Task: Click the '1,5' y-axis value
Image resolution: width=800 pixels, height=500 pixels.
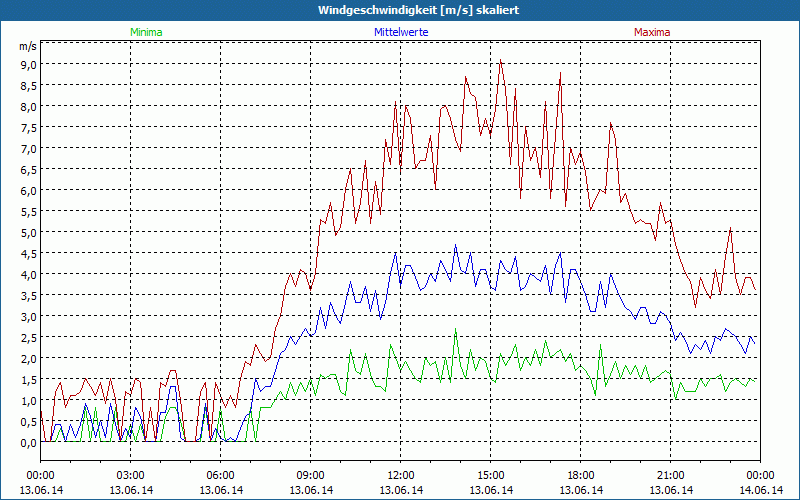Action: 29,380
